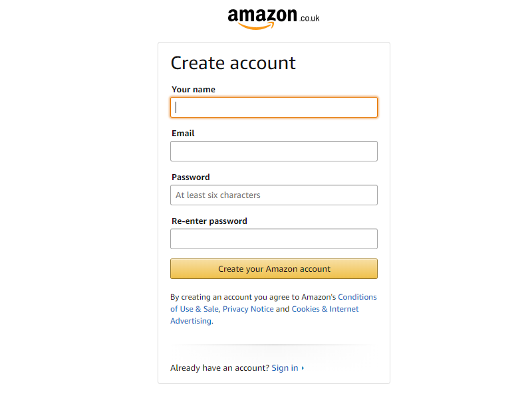Click the .co.uk suffix in the logo
The width and height of the screenshot is (532, 398).
(309, 18)
